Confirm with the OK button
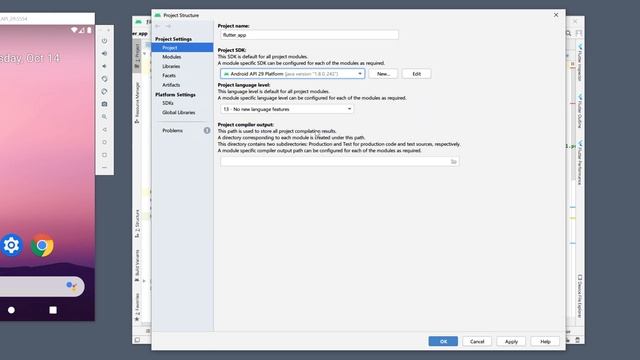Viewport: 640px width, 360px height. point(443,342)
